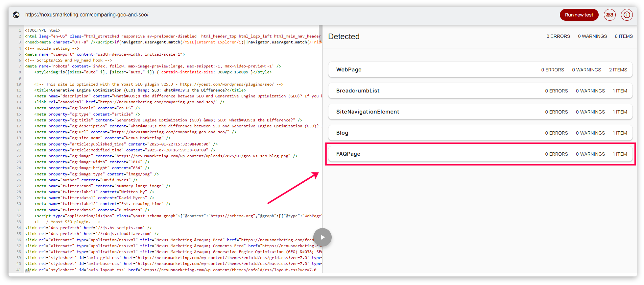The width and height of the screenshot is (644, 285).
Task: Open the info circle icon
Action: (x=627, y=15)
